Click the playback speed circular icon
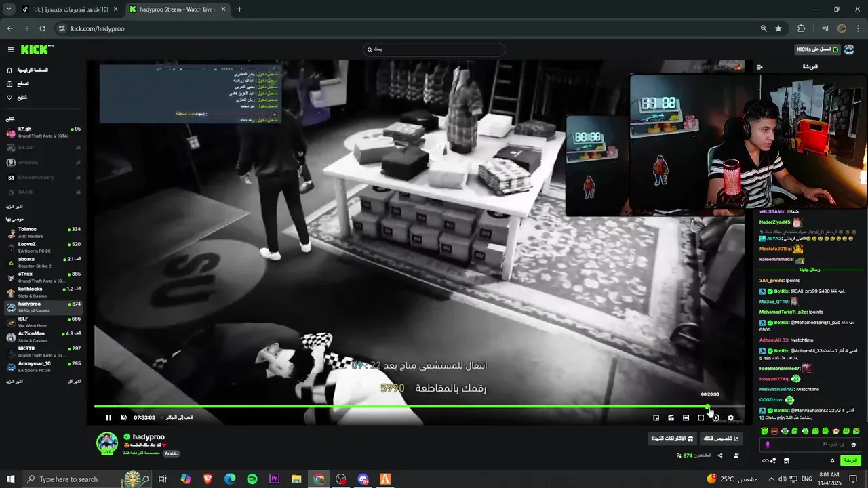 [715, 418]
